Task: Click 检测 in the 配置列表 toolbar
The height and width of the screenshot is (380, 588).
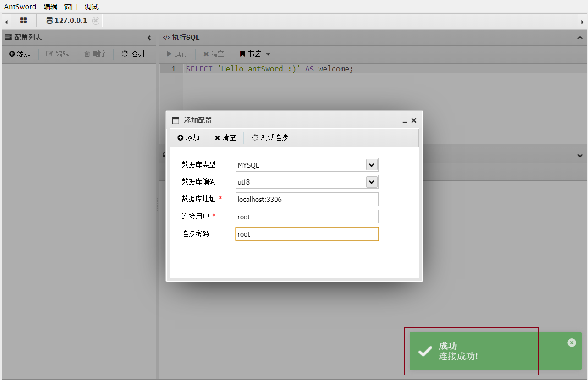Action: (x=133, y=54)
